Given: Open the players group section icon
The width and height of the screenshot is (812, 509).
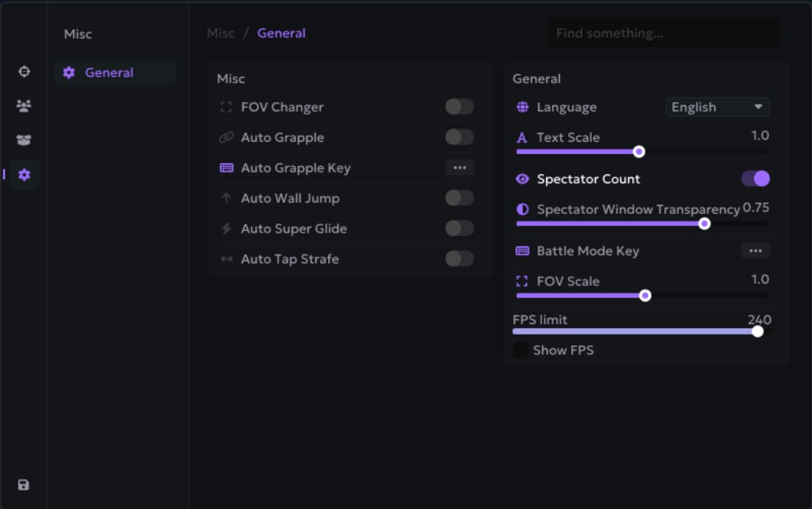Looking at the screenshot, I should (24, 106).
